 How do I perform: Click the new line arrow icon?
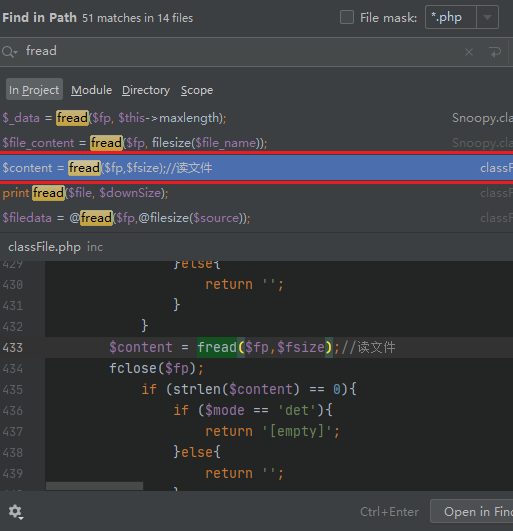click(495, 52)
